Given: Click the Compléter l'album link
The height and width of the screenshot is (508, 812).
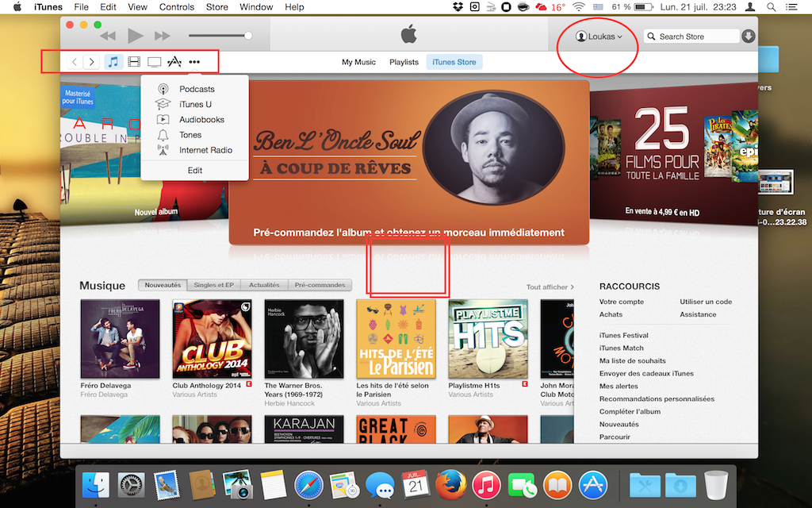Looking at the screenshot, I should [630, 412].
